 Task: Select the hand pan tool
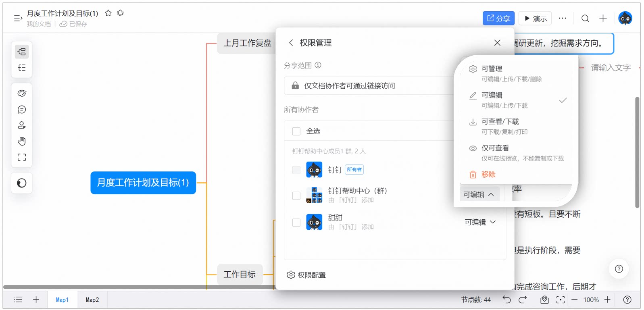(22, 141)
